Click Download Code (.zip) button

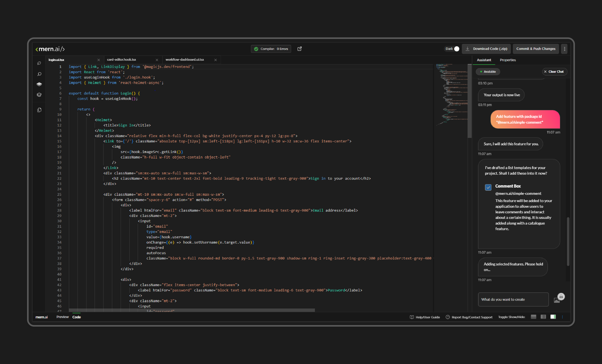[x=486, y=49]
